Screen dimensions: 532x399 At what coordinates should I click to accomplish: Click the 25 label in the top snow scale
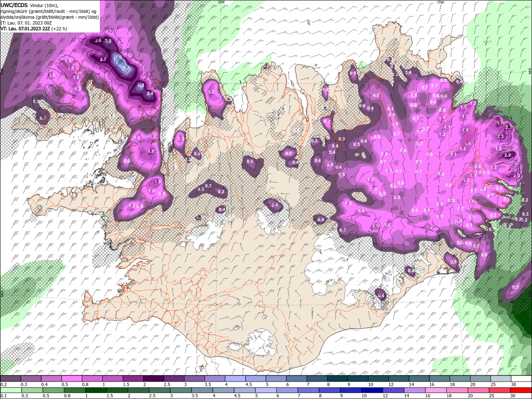point(493,384)
